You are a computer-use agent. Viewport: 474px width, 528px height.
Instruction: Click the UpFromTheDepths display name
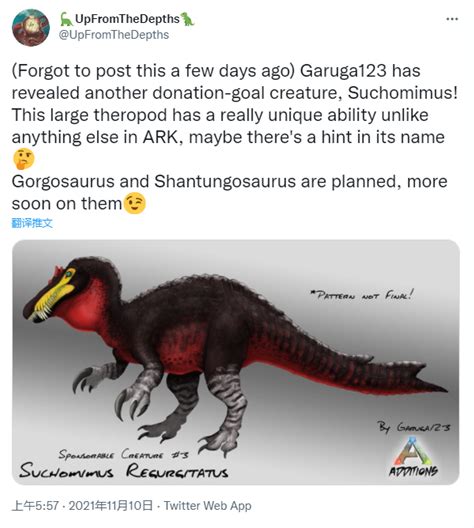click(127, 19)
